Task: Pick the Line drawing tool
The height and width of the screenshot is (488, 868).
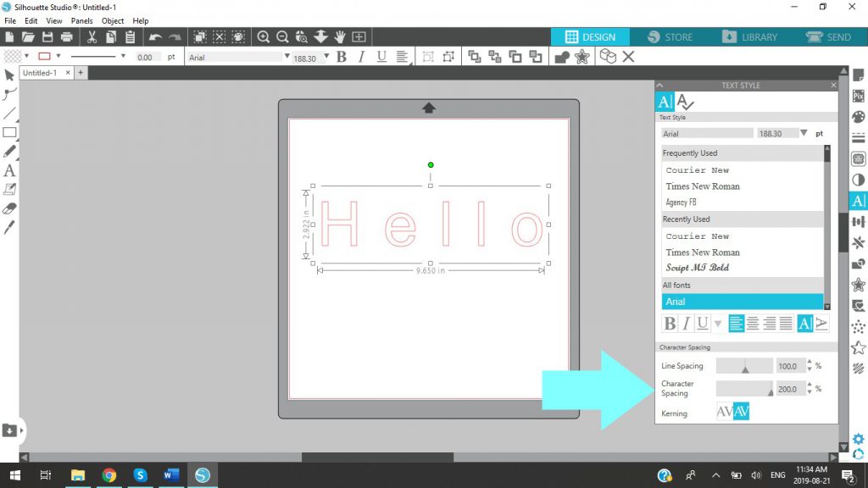Action: point(8,114)
